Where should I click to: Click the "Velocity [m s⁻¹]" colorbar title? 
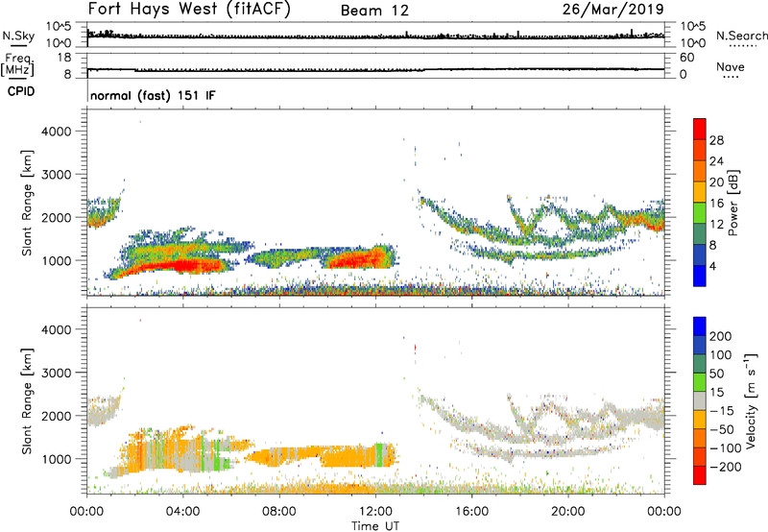(751, 400)
